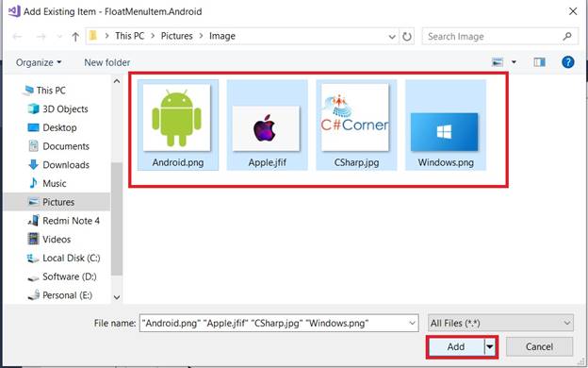Select the Pictures sidebar item

(x=57, y=202)
